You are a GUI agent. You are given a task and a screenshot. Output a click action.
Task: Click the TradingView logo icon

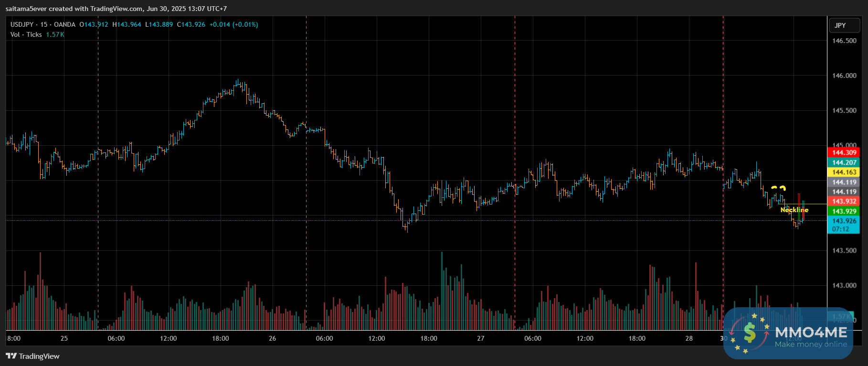pos(11,356)
